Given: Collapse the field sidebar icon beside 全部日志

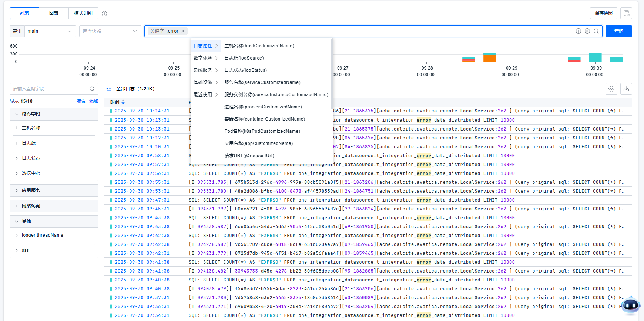Looking at the screenshot, I should click(x=109, y=89).
